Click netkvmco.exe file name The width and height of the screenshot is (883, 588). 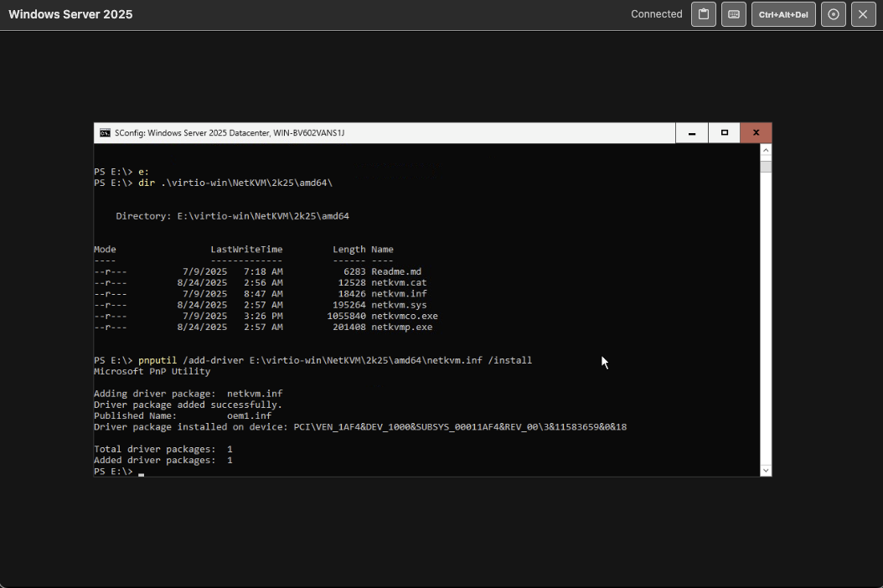pyautogui.click(x=405, y=316)
